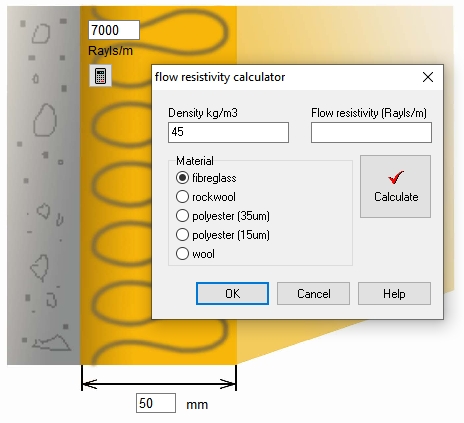
Task: Click the Calculate button with red checkmark
Action: [395, 187]
